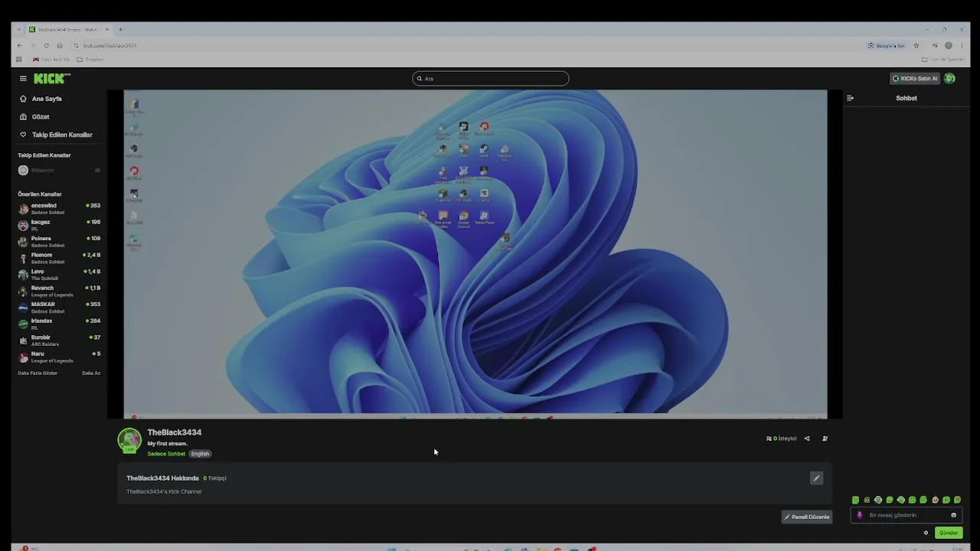
Task: Click the KICK logo
Action: click(x=52, y=78)
